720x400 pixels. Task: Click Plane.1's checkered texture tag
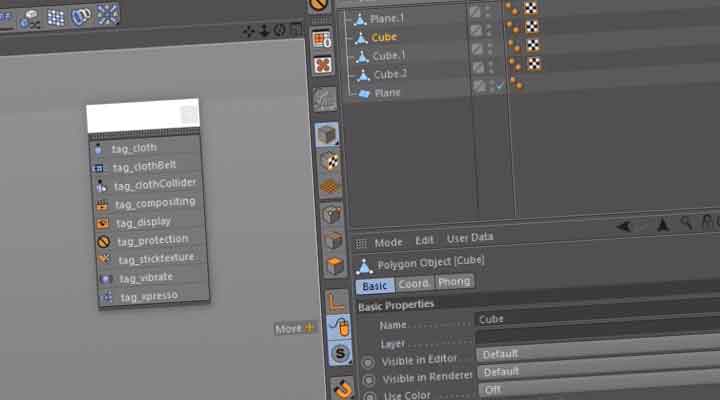pos(530,8)
